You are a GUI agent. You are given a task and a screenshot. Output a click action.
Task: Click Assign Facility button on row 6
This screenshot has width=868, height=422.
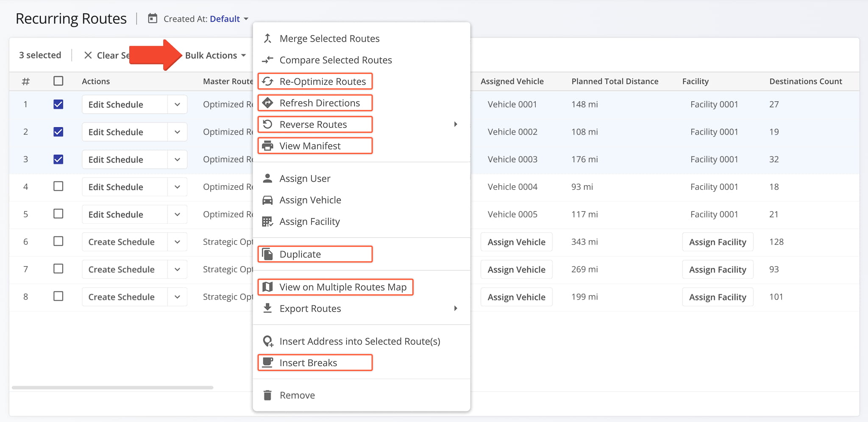click(x=717, y=242)
